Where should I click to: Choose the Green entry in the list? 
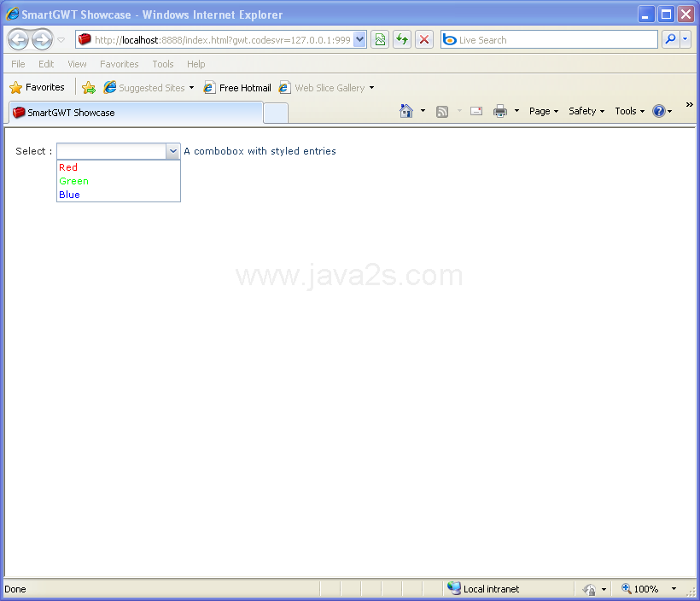coord(119,181)
